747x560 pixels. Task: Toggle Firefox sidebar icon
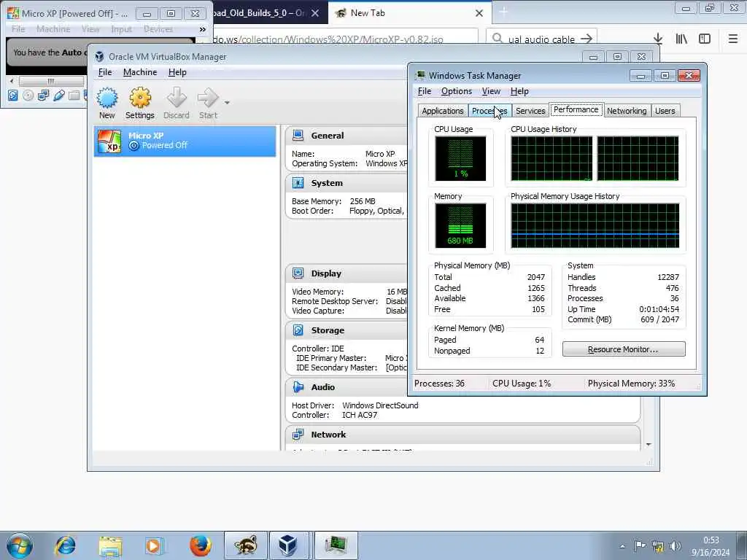click(705, 39)
